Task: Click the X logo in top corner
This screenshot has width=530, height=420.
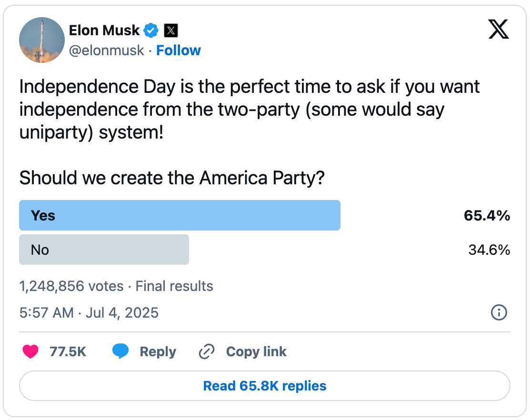Action: click(499, 29)
